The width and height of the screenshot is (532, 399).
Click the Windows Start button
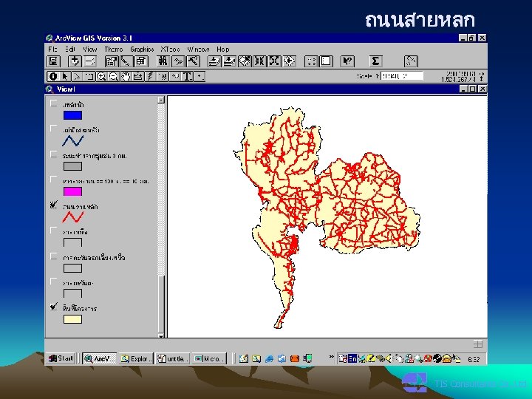61,358
